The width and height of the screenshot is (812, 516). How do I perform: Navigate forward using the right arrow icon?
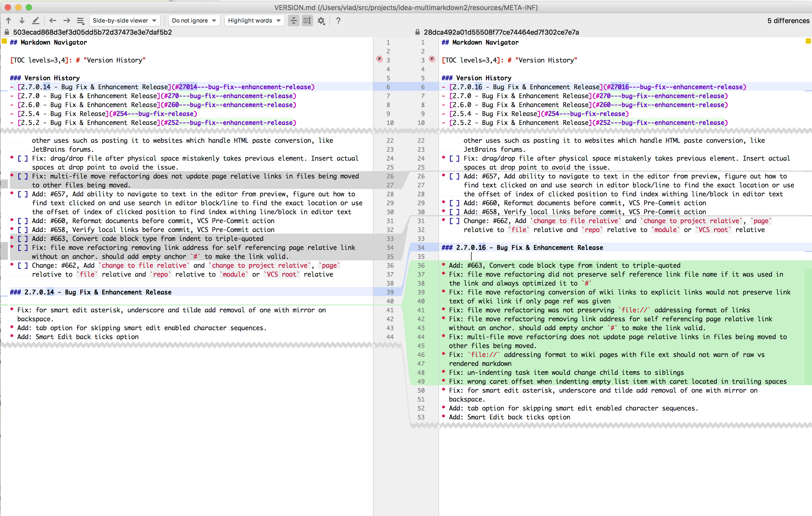pos(66,20)
